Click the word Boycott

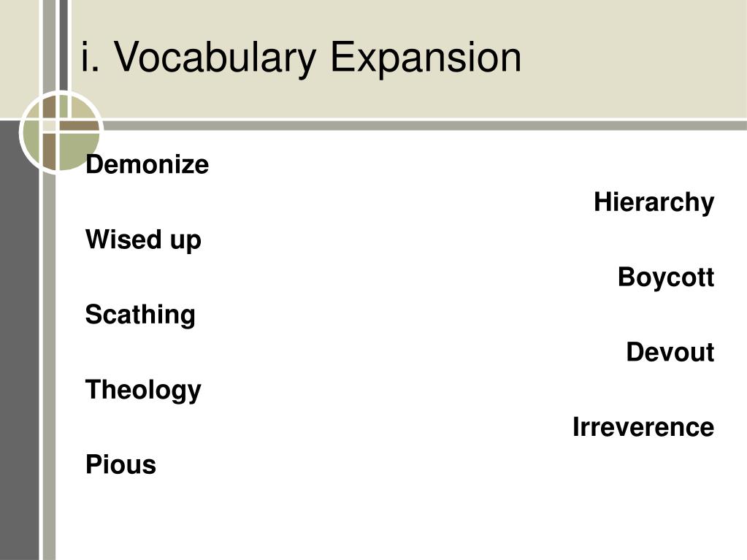[665, 277]
